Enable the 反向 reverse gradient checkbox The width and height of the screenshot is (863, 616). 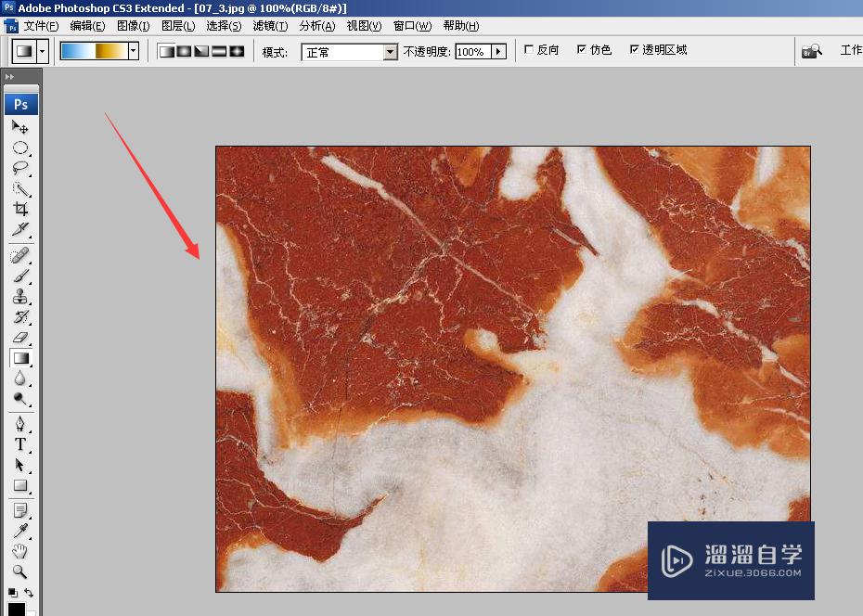click(526, 50)
